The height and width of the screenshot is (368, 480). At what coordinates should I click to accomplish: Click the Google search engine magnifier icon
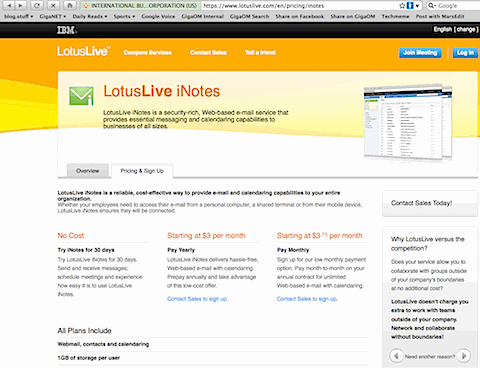[x=431, y=6]
